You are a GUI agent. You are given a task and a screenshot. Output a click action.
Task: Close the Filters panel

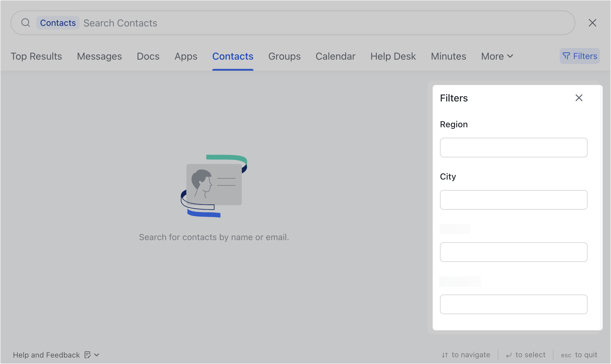pyautogui.click(x=579, y=98)
